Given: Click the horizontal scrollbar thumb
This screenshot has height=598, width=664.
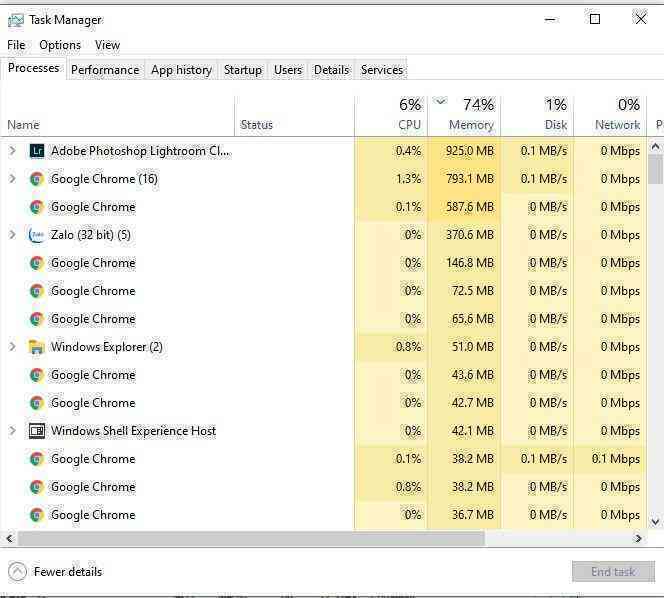Looking at the screenshot, I should [251, 538].
